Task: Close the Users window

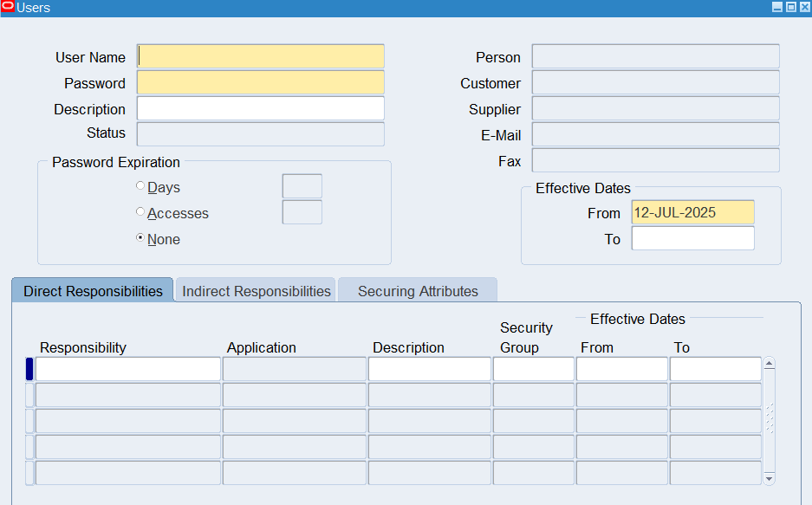Action: point(804,7)
